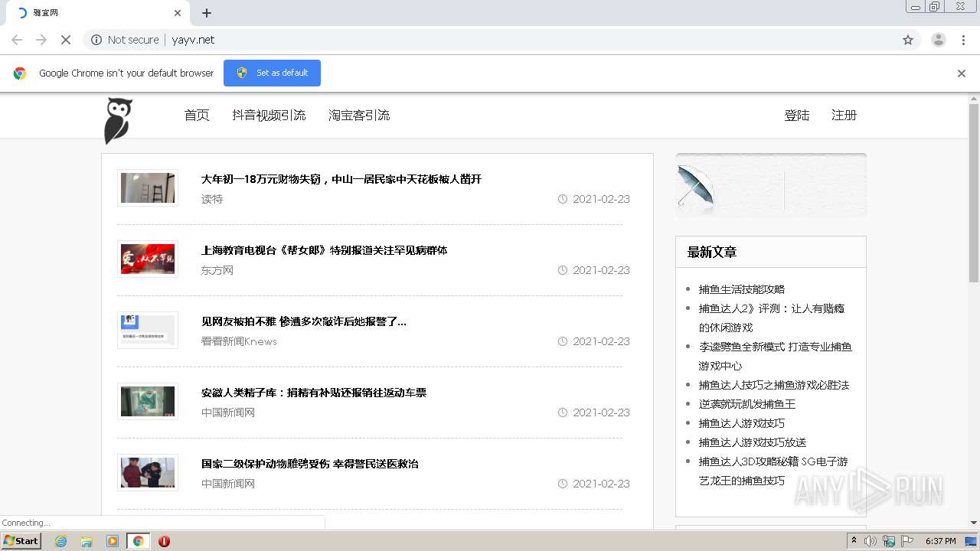Go forward to next page
The image size is (980, 551).
[x=41, y=40]
